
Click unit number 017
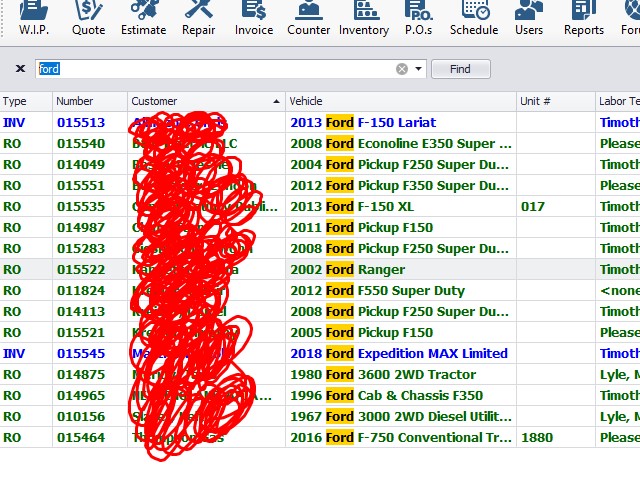click(x=533, y=206)
